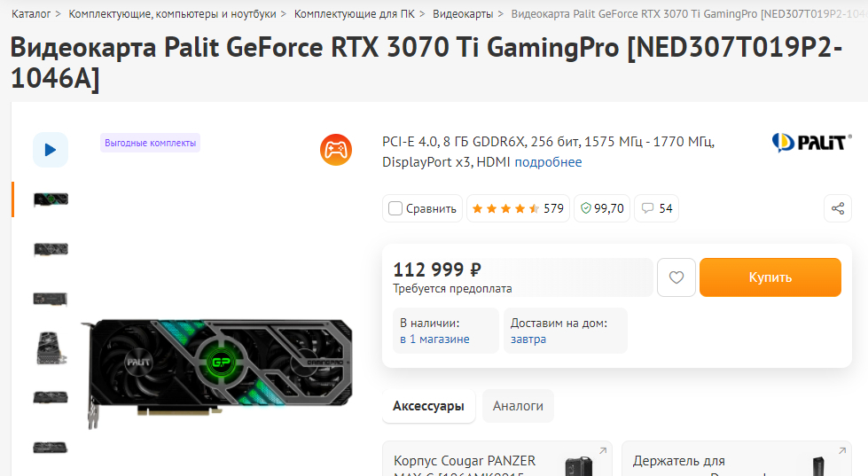The image size is (868, 476).
Task: Click the 'завтра' delivery link
Action: [528, 339]
